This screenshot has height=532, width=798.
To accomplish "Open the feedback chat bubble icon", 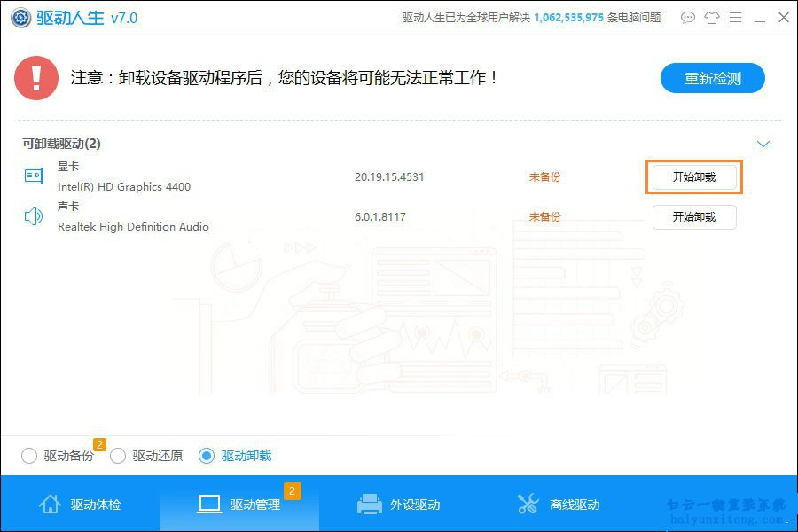I will 688,17.
